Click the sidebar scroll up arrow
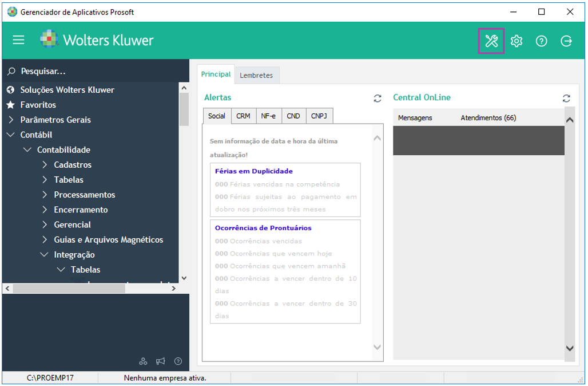 184,88
